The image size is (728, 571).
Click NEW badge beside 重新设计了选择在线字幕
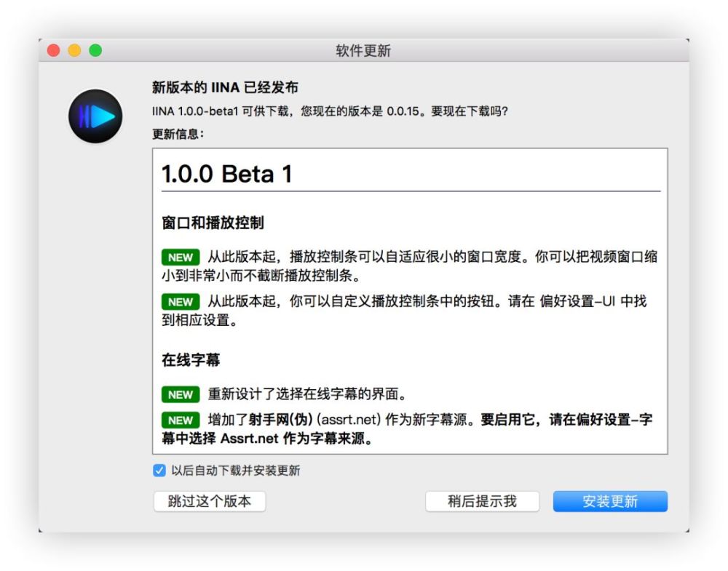pyautogui.click(x=181, y=394)
